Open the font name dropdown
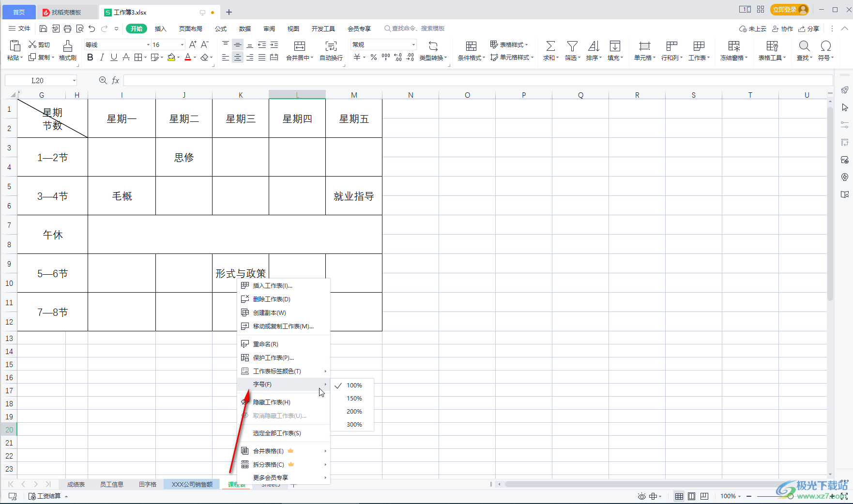The width and height of the screenshot is (853, 504). (x=148, y=44)
